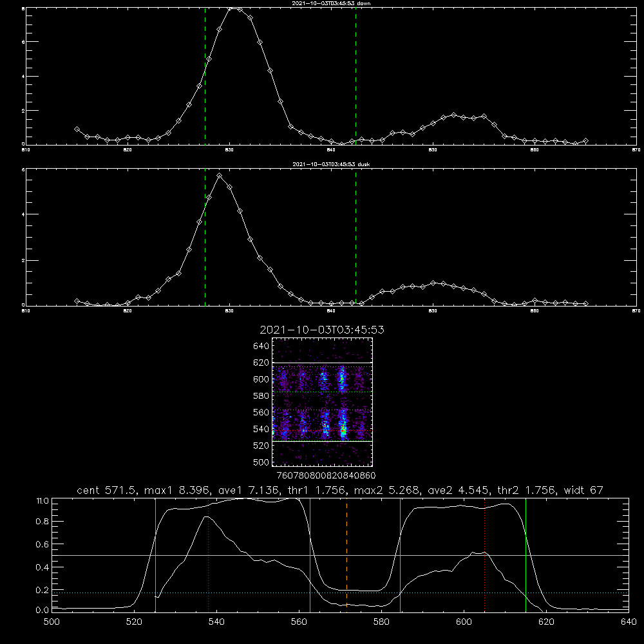Click the '2021-10-03T03:45:53 dawn' plot title
The image size is (644, 644).
[x=331, y=3]
